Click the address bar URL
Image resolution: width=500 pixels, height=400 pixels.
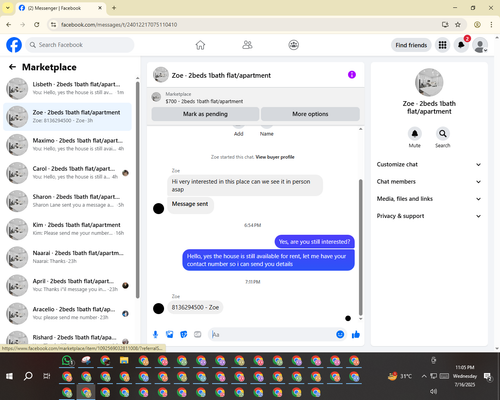pos(119,25)
